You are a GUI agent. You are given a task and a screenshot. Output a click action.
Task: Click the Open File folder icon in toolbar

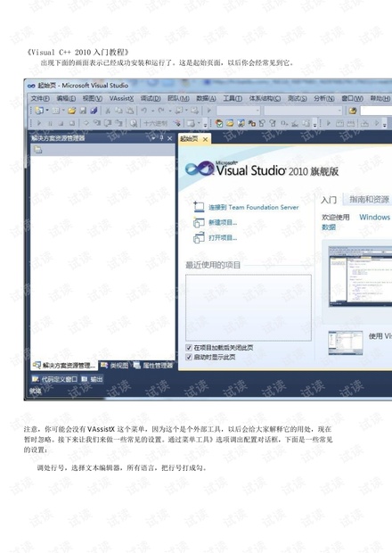pyautogui.click(x=72, y=111)
